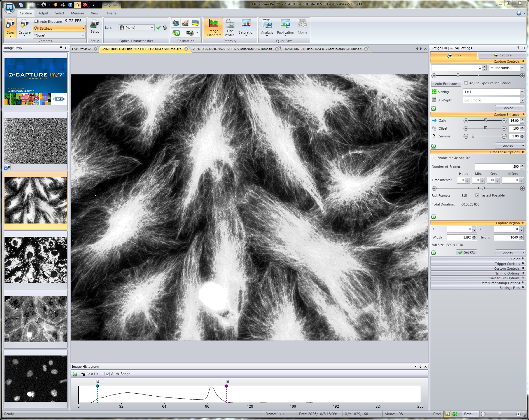Select the actin image thumbnail in Image Strip
The height and width of the screenshot is (420, 529).
pyautogui.click(x=36, y=319)
